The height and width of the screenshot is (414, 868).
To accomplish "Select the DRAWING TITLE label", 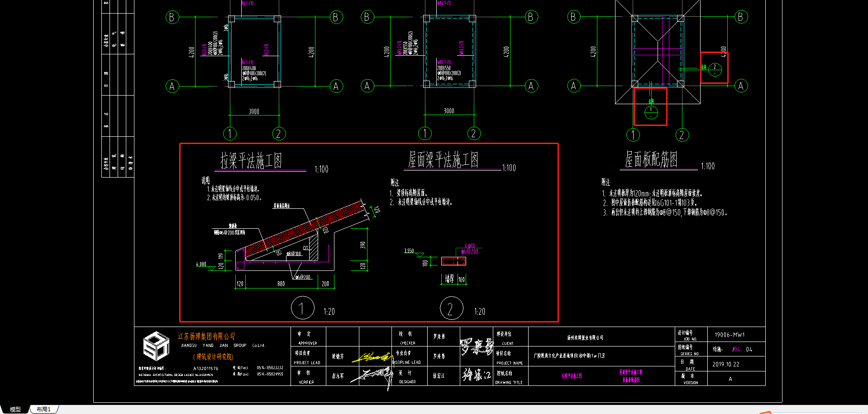I will click(509, 382).
